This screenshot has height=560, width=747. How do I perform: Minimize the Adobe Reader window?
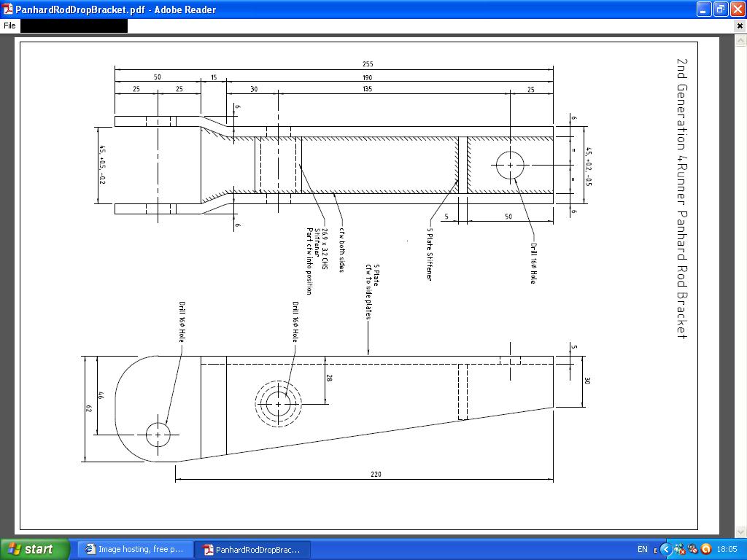(x=703, y=9)
